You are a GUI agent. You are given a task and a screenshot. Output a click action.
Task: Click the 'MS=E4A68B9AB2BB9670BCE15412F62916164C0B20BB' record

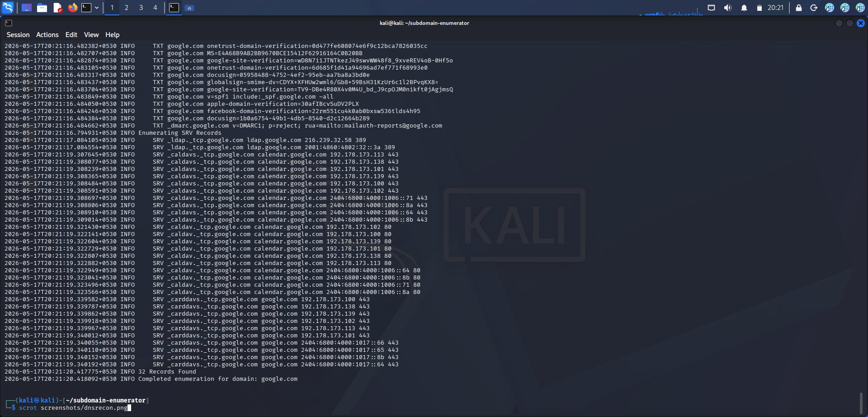(x=285, y=53)
